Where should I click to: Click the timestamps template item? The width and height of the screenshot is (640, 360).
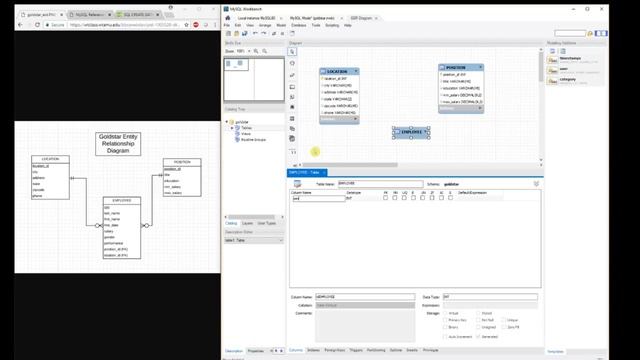click(x=576, y=60)
